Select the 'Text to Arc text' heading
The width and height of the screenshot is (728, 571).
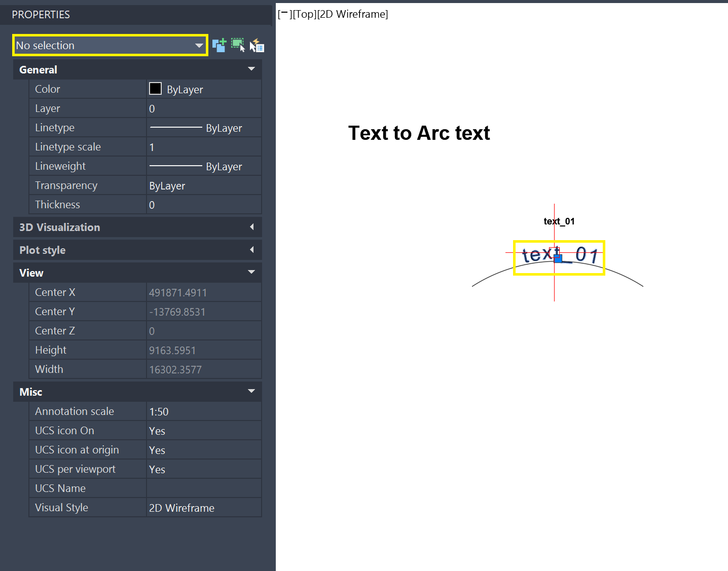(419, 133)
